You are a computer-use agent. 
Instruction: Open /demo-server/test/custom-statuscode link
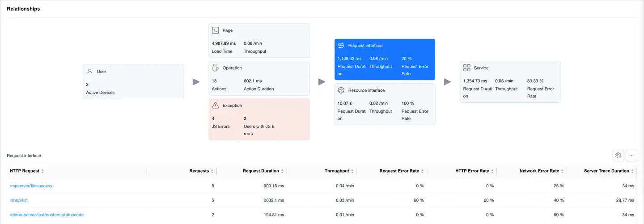pyautogui.click(x=47, y=215)
